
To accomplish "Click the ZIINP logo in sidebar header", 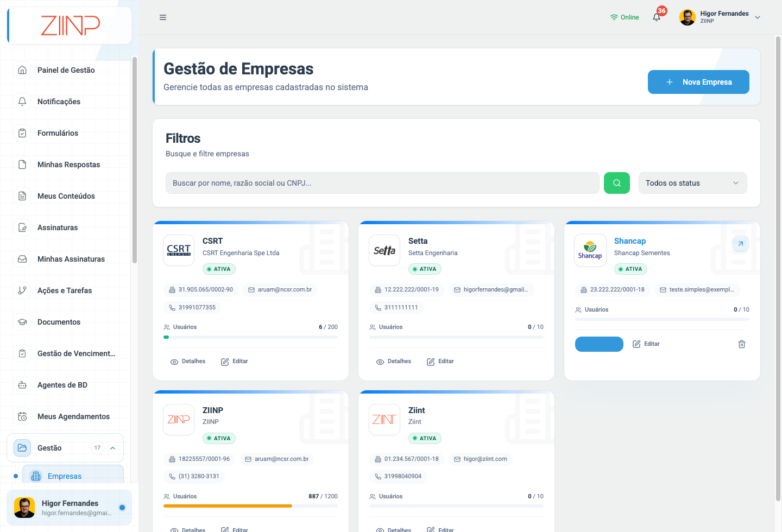I will (x=71, y=26).
